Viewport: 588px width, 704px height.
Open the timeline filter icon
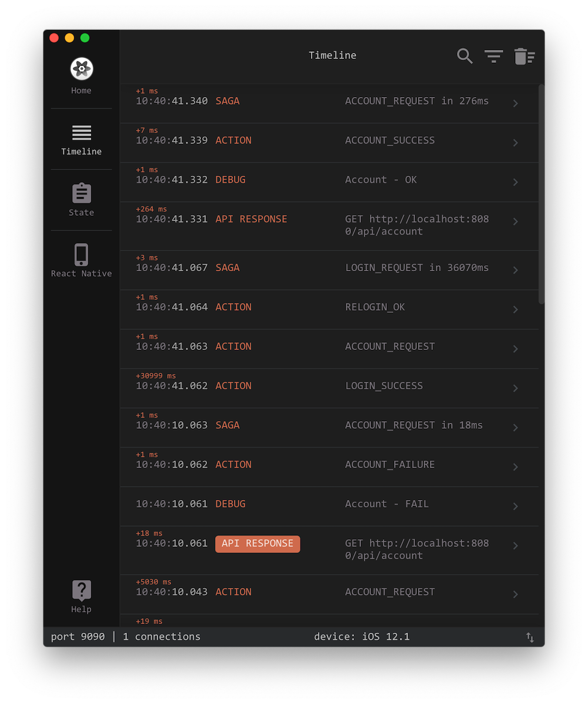click(493, 56)
